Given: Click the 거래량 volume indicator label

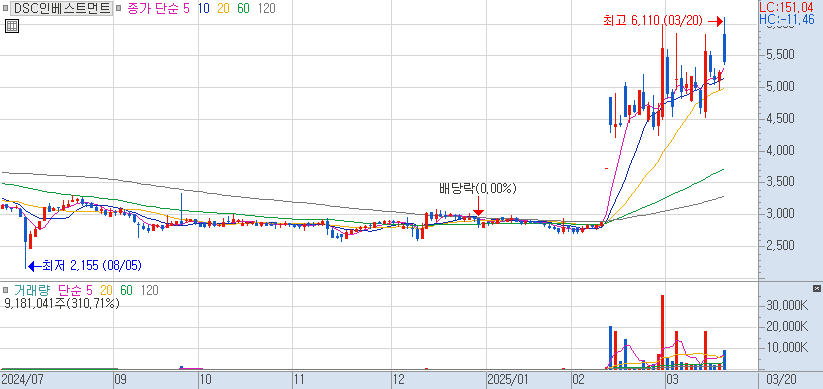Looking at the screenshot, I should point(33,290).
